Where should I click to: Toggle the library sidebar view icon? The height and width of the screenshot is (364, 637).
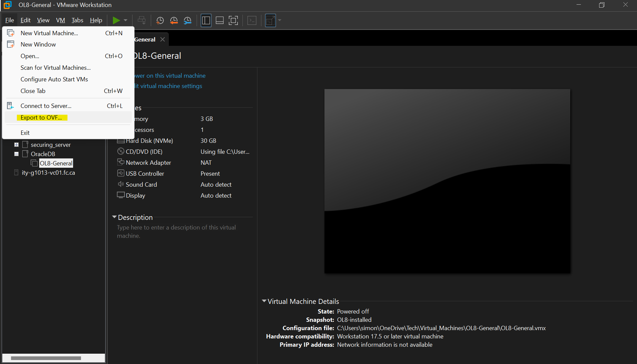206,20
